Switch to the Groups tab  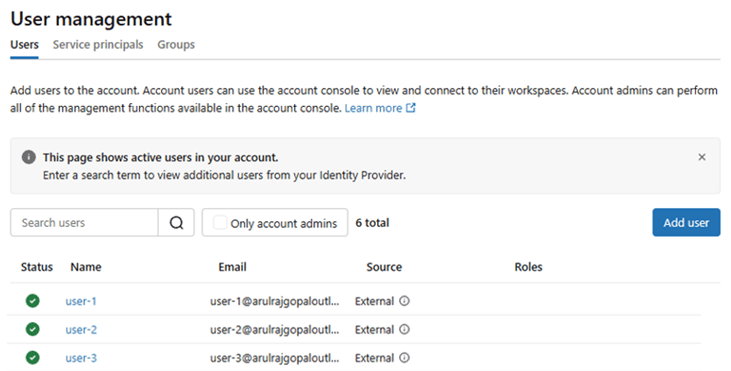pos(176,45)
